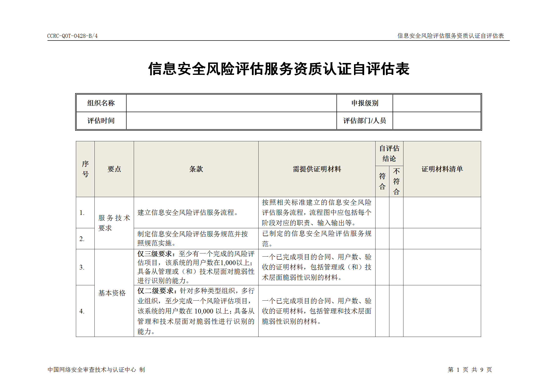Screen dimensions: 555x392
Task: Click the 需提供证明材料 column header
Action: point(317,169)
